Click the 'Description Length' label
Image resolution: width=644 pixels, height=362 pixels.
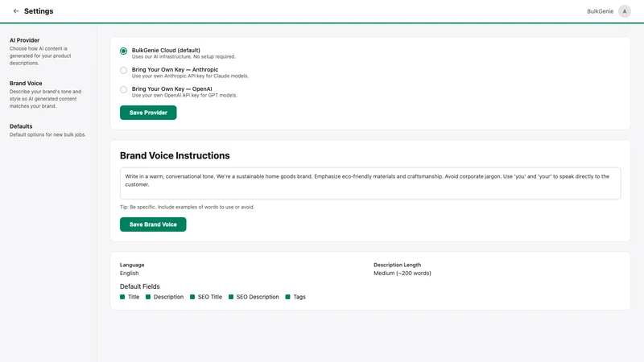[x=397, y=265]
